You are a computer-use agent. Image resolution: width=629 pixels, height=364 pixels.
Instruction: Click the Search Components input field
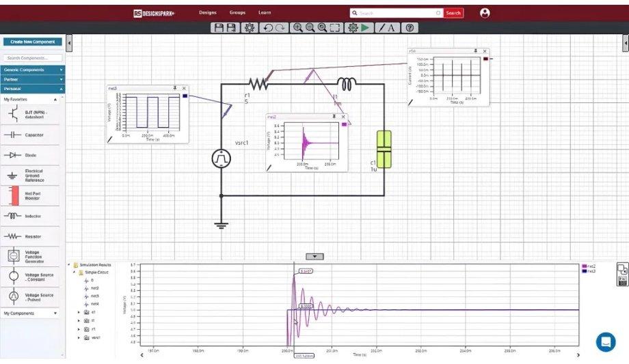pyautogui.click(x=33, y=58)
